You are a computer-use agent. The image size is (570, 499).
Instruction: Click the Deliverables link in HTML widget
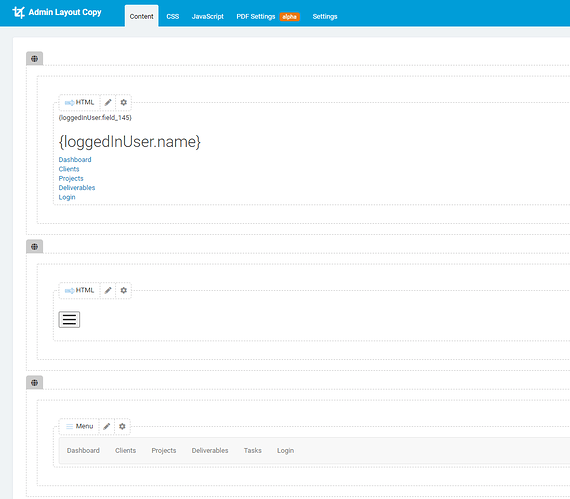pyautogui.click(x=77, y=188)
